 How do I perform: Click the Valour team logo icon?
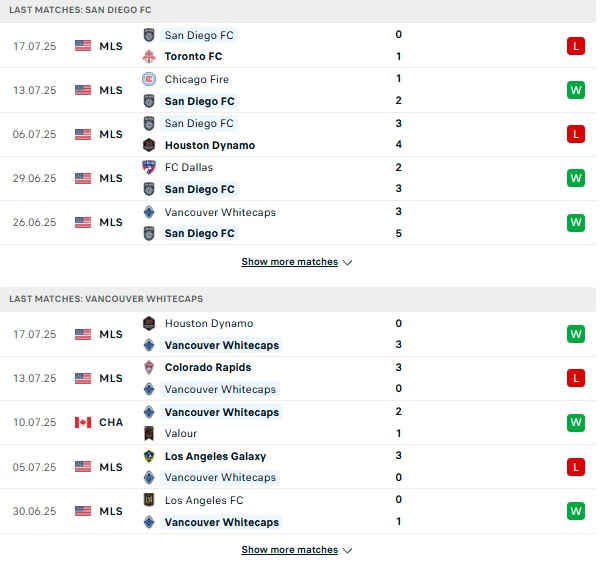(x=149, y=433)
